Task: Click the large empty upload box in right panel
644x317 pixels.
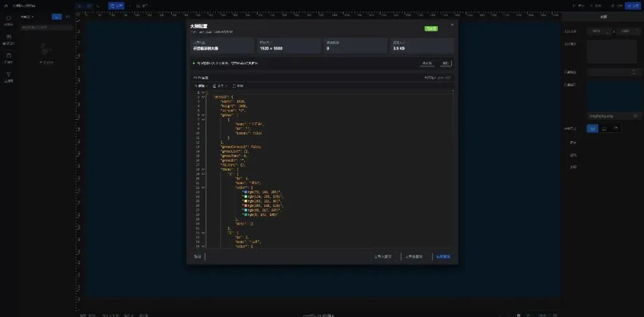Action: (x=612, y=51)
